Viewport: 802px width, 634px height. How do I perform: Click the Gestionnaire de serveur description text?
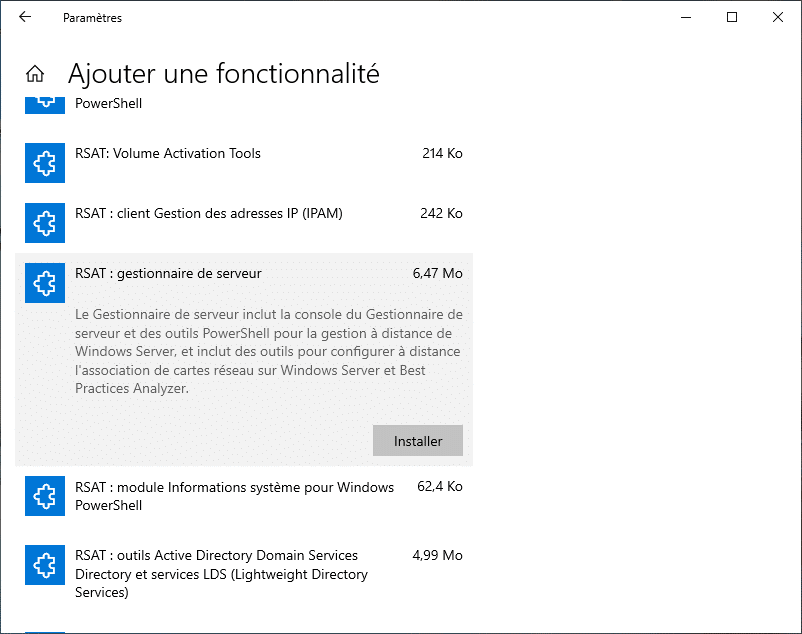click(x=269, y=351)
